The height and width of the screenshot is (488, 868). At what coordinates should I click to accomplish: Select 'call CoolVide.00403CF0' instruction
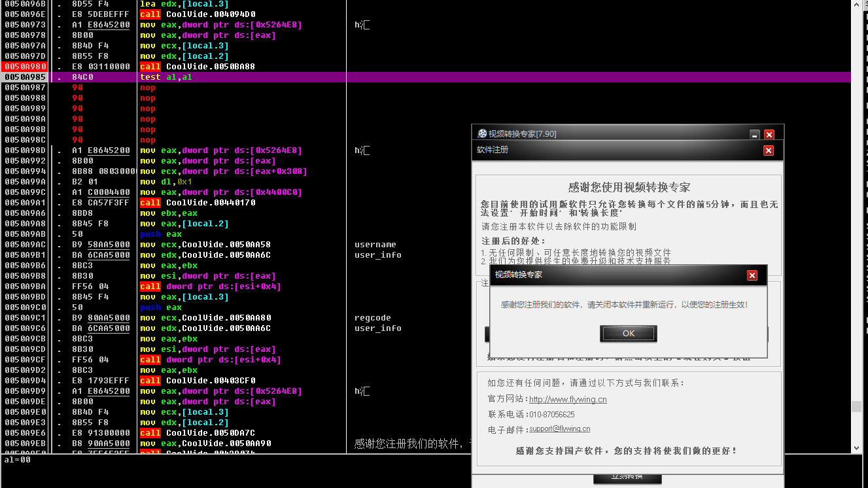(x=198, y=381)
